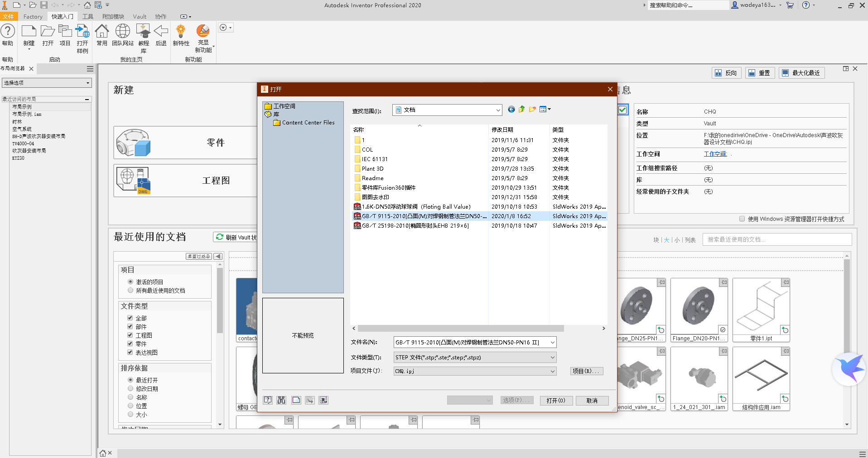Open the 文件类型 STEP dropdown

pos(552,357)
